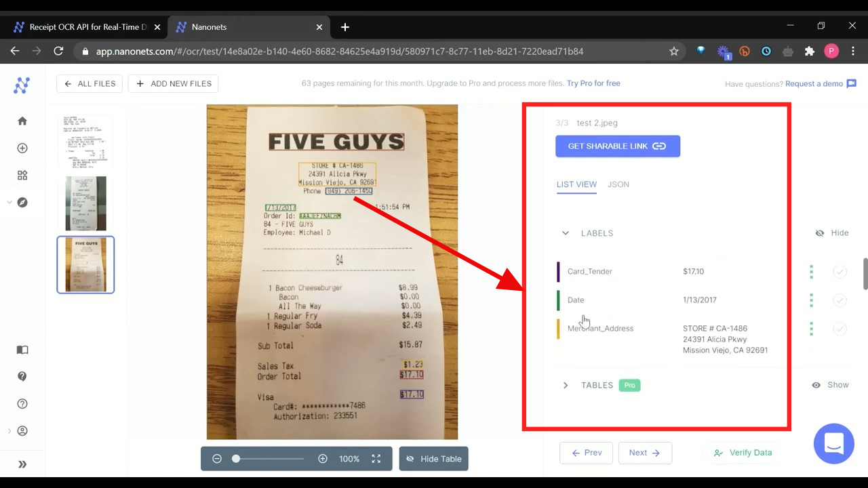This screenshot has width=868, height=488.
Task: Click the zoom in magnifier icon
Action: 323,459
